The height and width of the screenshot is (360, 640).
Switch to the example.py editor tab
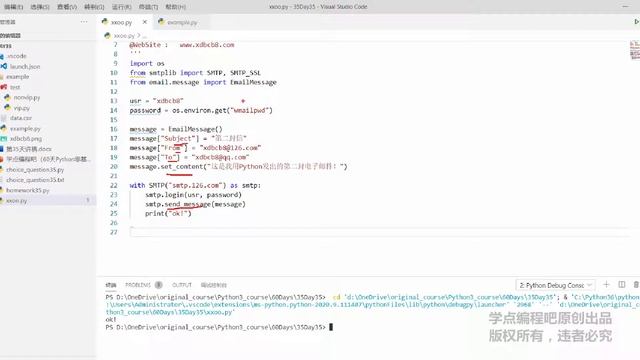coord(182,22)
